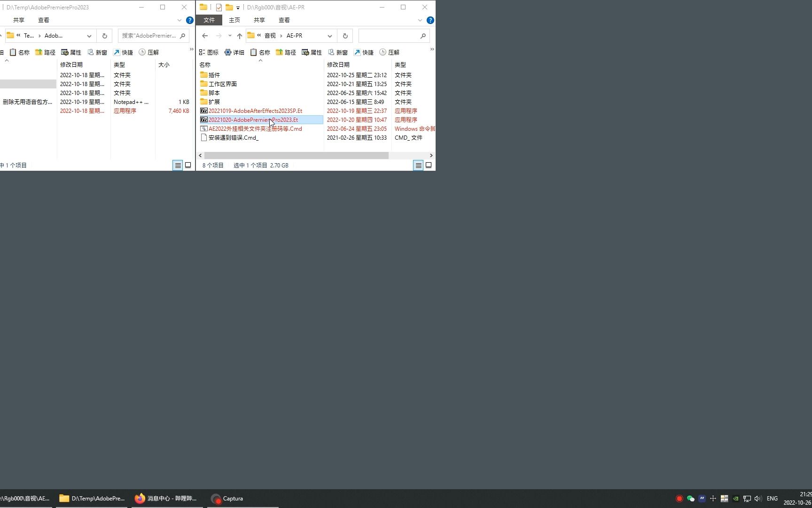Click properties quick-access icon in AE-PR title bar
The width and height of the screenshot is (812, 508).
click(x=219, y=7)
